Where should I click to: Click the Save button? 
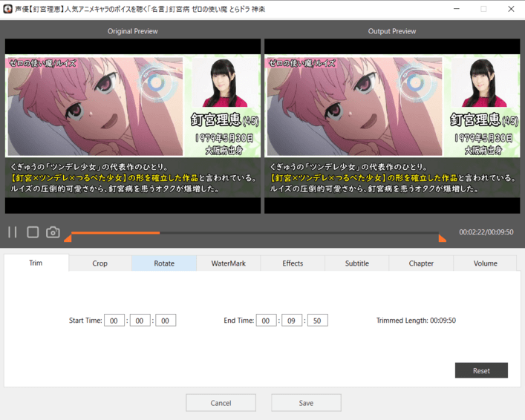pyautogui.click(x=307, y=403)
